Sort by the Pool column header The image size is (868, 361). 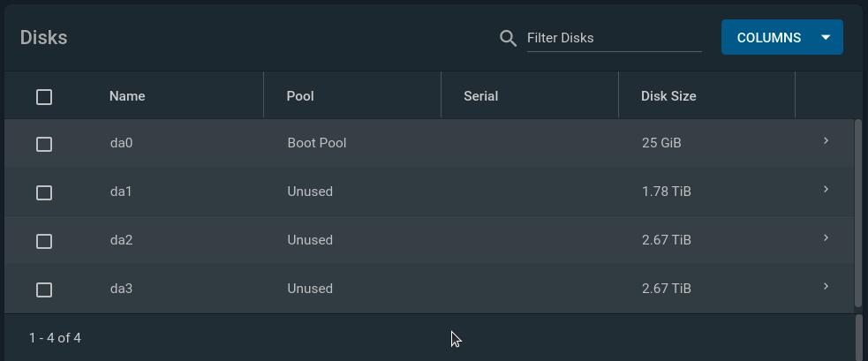[300, 96]
